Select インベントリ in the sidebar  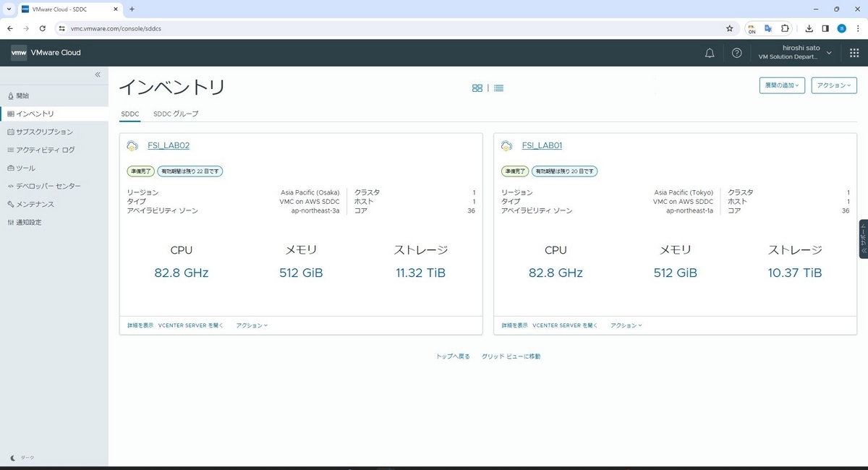54,114
